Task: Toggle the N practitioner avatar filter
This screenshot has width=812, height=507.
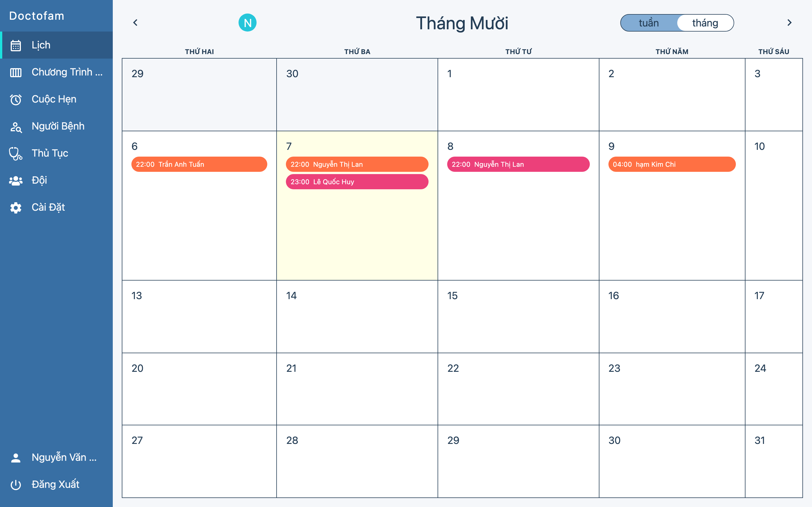Action: [x=247, y=23]
